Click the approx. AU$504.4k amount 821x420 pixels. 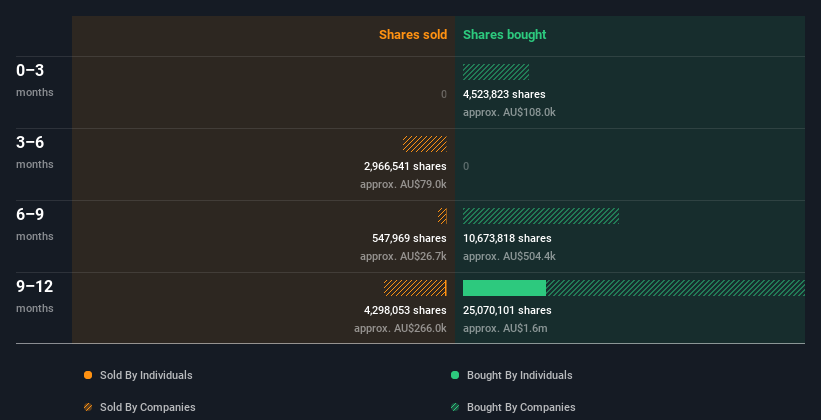[509, 257]
